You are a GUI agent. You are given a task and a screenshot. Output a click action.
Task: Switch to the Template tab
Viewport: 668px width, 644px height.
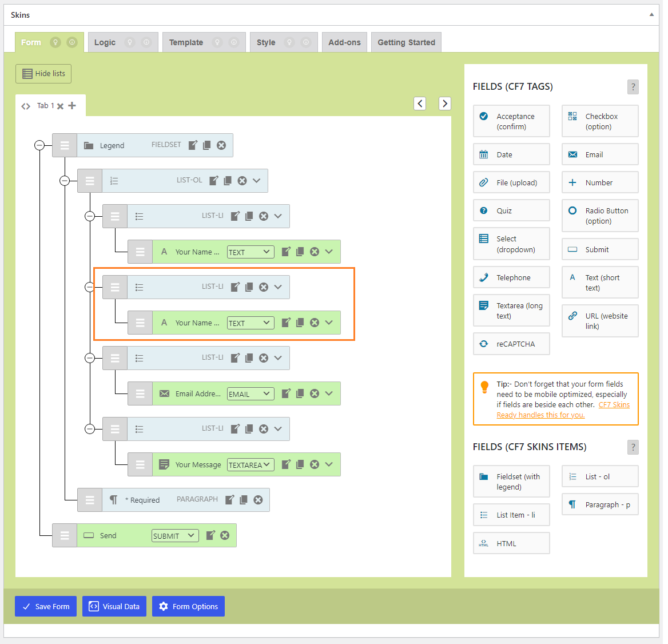[186, 42]
